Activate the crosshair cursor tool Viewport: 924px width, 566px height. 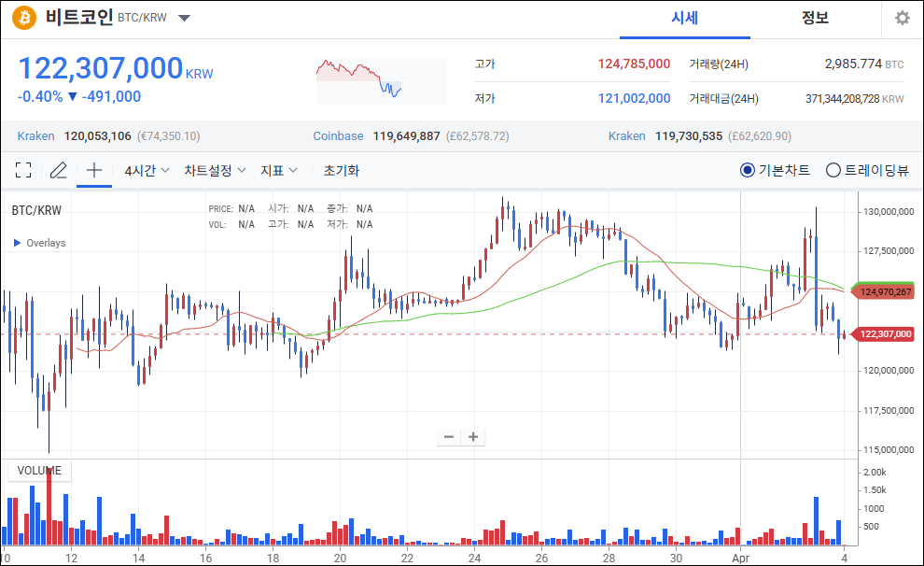(x=94, y=170)
